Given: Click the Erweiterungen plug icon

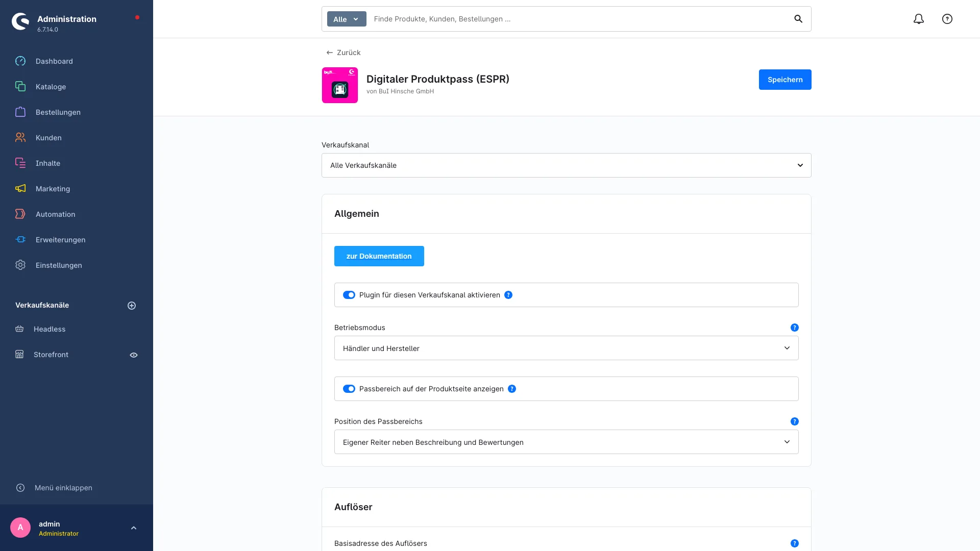Looking at the screenshot, I should (20, 240).
